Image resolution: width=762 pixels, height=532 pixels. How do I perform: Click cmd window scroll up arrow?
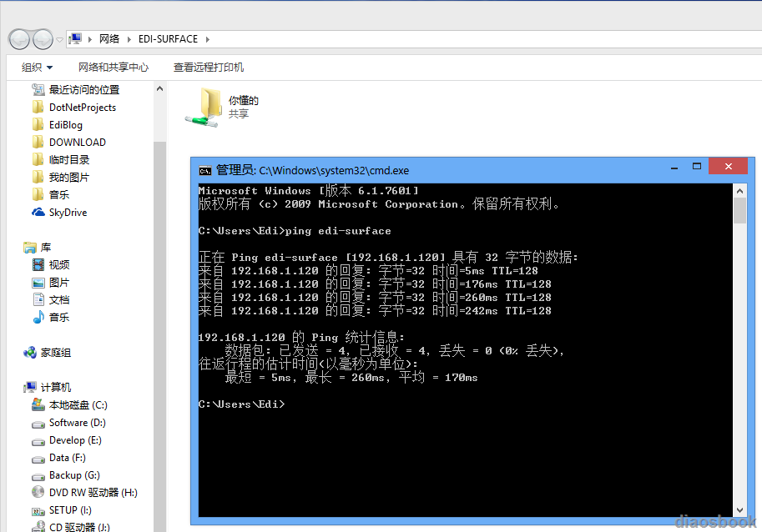(739, 191)
